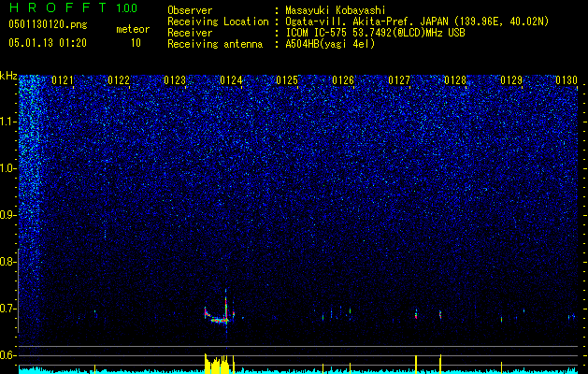Click the 0122 time marker
Screen dimensions: 588x374
coord(119,80)
